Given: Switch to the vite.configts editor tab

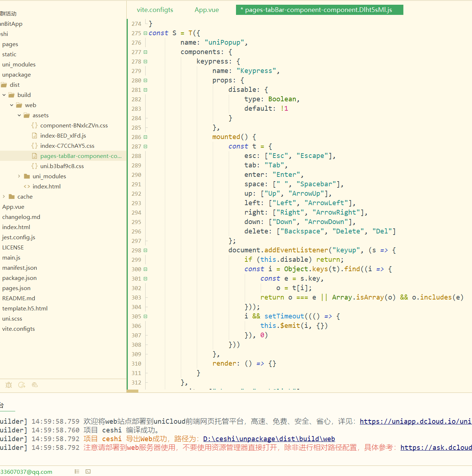Looking at the screenshot, I should (x=155, y=10).
